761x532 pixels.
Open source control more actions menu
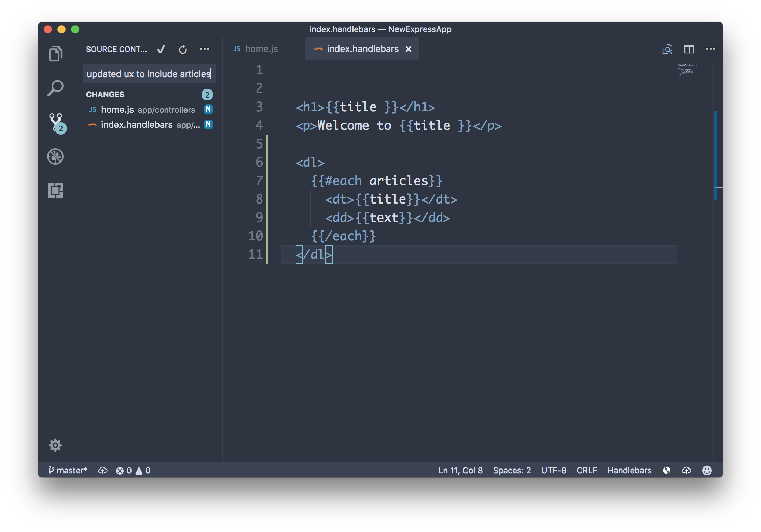205,49
